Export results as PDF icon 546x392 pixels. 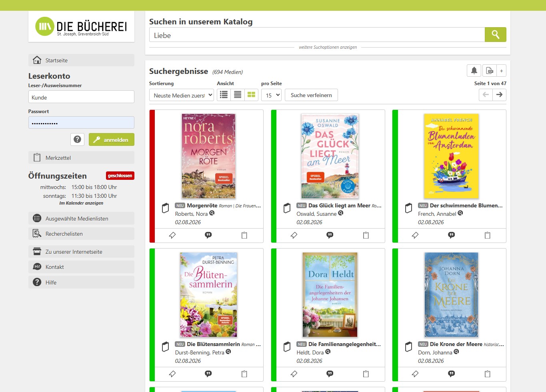pos(490,71)
